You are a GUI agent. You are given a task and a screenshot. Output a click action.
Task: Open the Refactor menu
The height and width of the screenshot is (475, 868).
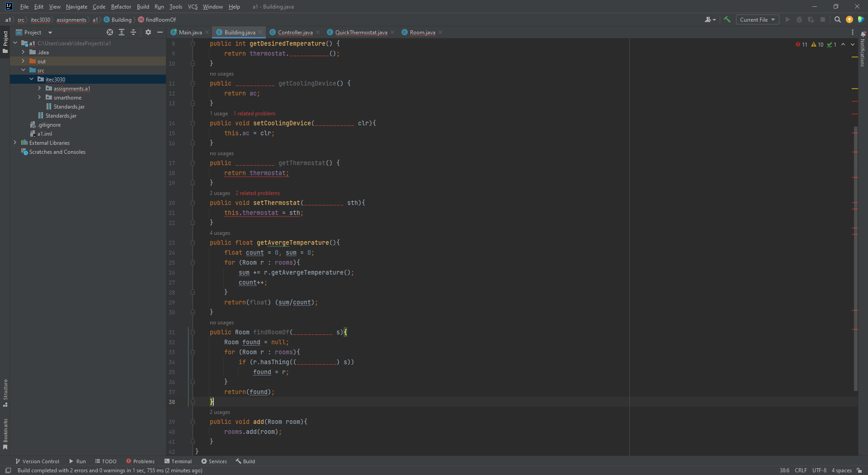point(121,7)
